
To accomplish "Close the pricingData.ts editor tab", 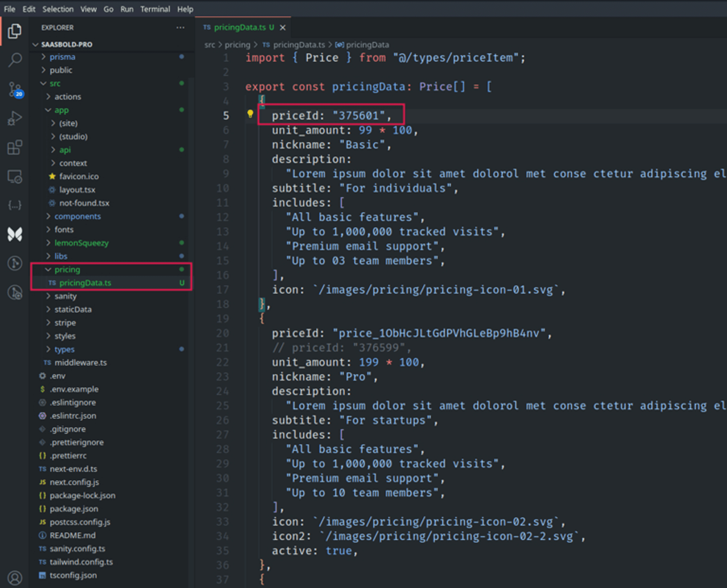I will pyautogui.click(x=283, y=27).
